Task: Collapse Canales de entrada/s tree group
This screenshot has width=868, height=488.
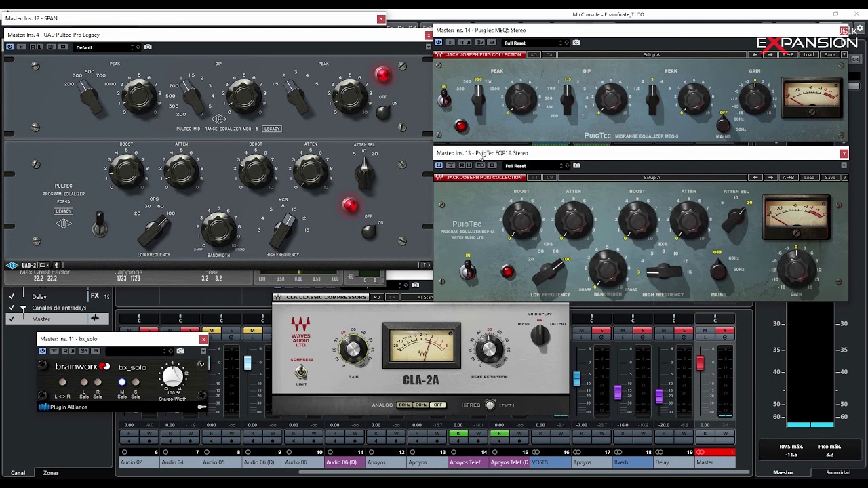Action: point(22,308)
